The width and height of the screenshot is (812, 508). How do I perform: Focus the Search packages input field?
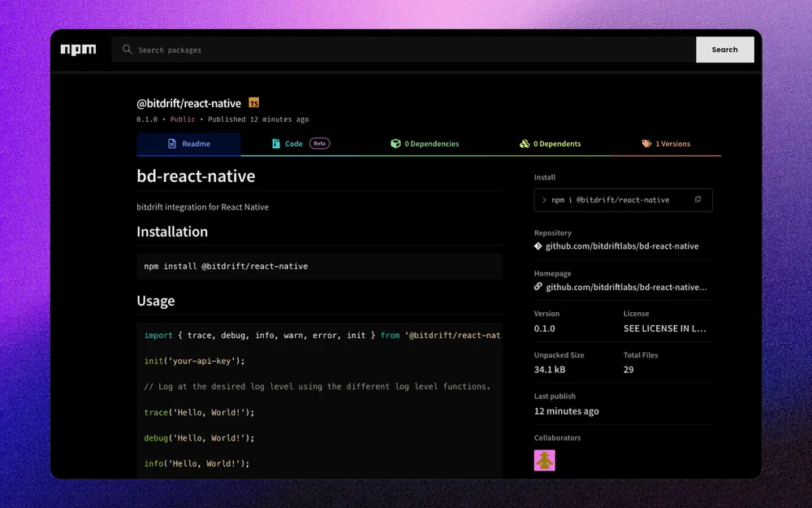coord(404,50)
